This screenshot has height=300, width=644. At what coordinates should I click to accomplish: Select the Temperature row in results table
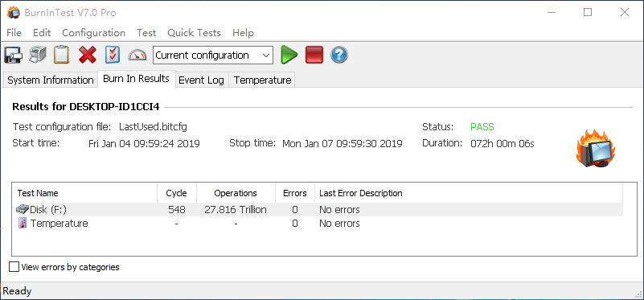point(318,223)
